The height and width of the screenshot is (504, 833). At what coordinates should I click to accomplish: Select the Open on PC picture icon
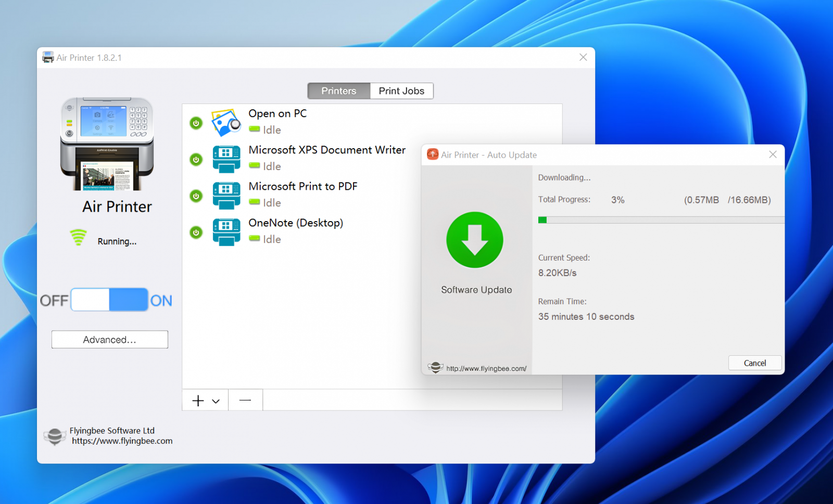[x=226, y=123]
